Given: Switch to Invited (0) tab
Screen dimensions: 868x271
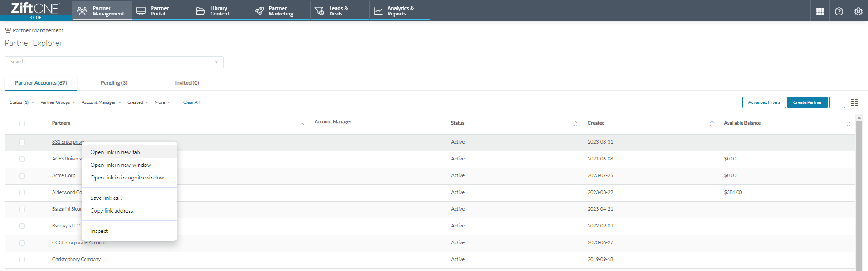Looking at the screenshot, I should tap(187, 83).
